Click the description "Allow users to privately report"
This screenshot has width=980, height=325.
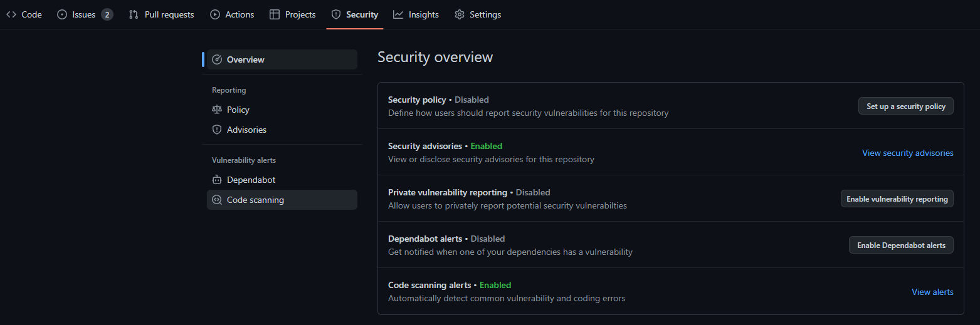(x=507, y=206)
